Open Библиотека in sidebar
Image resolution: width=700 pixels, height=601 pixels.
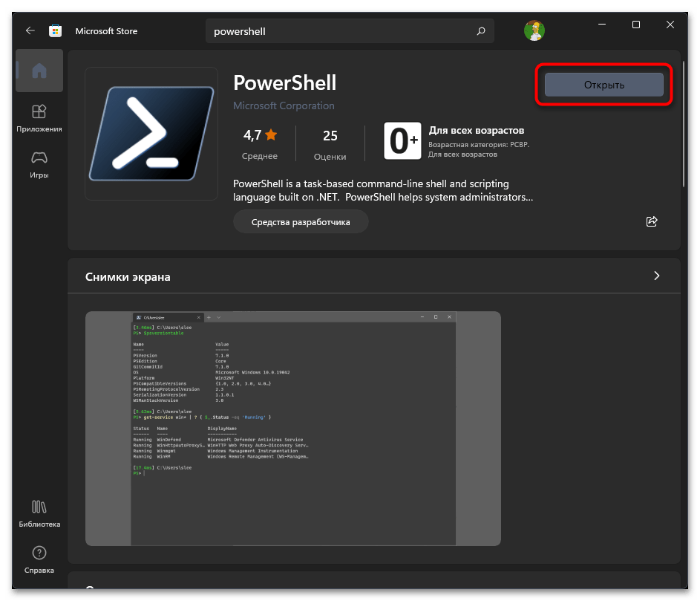tap(39, 513)
